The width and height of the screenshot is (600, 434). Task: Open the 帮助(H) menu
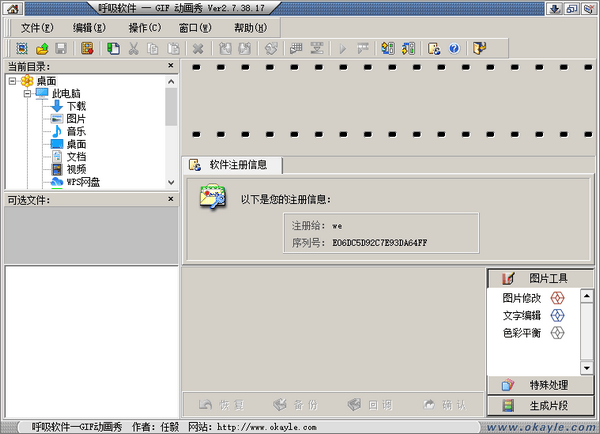click(x=250, y=27)
